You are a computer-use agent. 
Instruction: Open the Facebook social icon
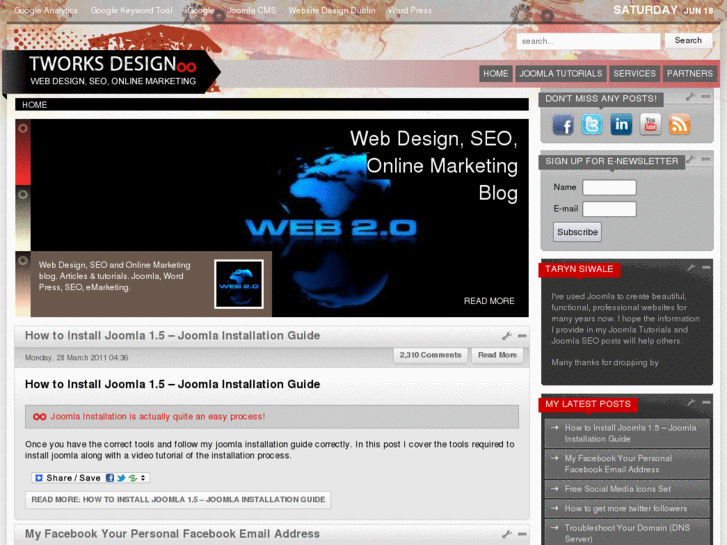point(563,124)
